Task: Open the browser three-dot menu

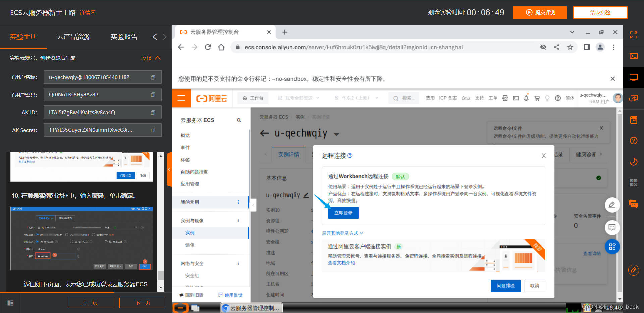Action: point(613,47)
